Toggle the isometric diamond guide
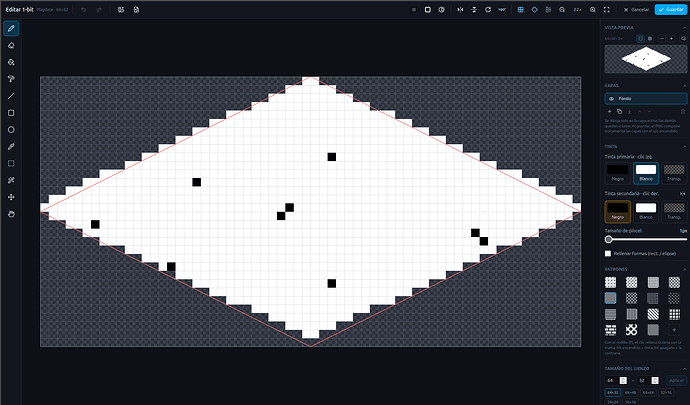The width and height of the screenshot is (690, 405). pos(534,10)
